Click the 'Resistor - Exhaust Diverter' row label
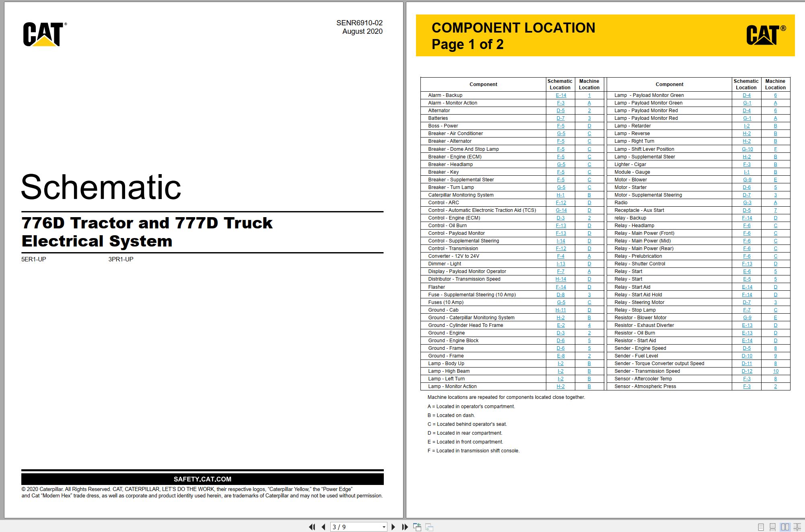The image size is (805, 532). [x=644, y=325]
